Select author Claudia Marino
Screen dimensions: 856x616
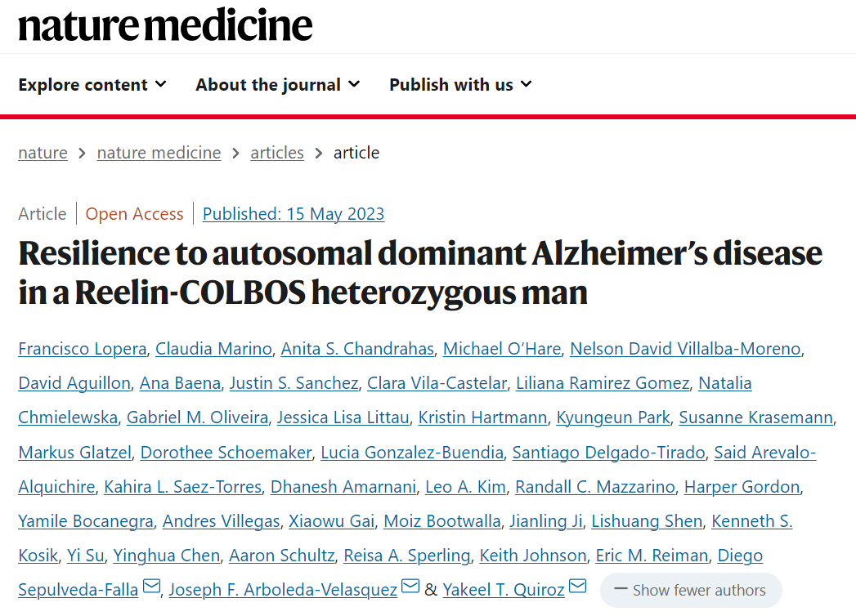pyautogui.click(x=213, y=349)
